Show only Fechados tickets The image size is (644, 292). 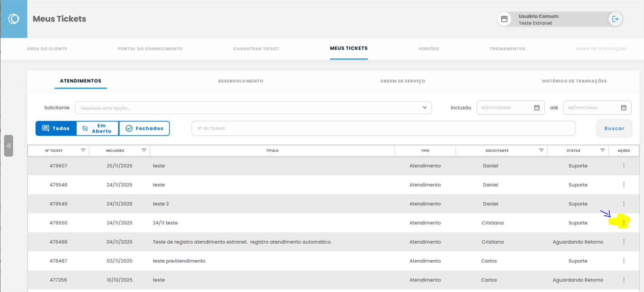(144, 129)
